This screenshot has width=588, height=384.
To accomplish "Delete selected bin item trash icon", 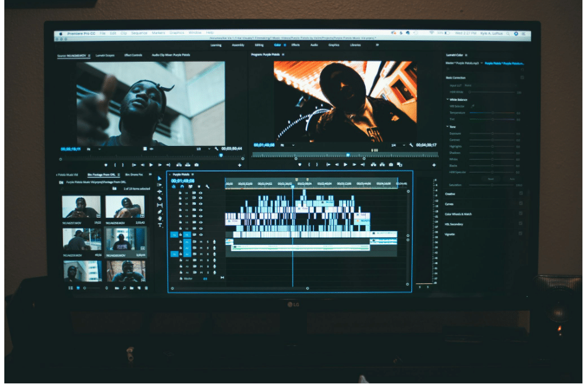I will [146, 288].
